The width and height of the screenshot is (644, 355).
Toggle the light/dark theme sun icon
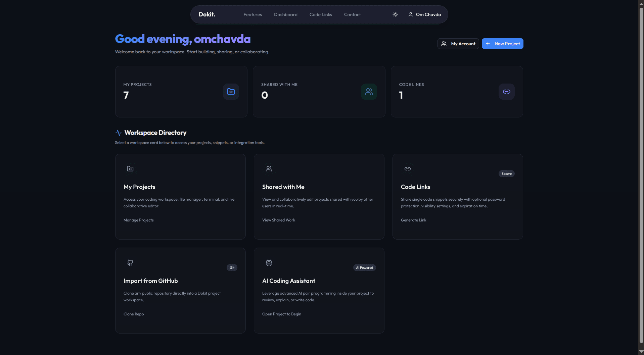tap(395, 14)
